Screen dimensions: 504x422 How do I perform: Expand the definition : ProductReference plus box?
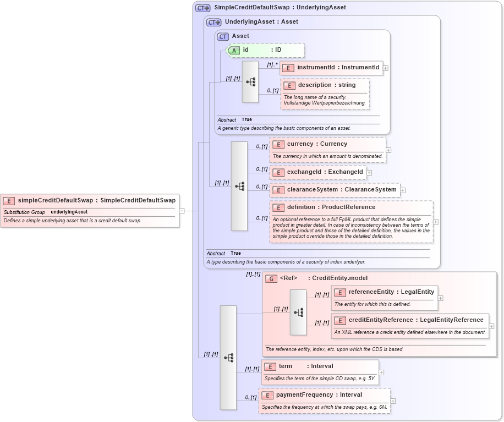(x=435, y=222)
